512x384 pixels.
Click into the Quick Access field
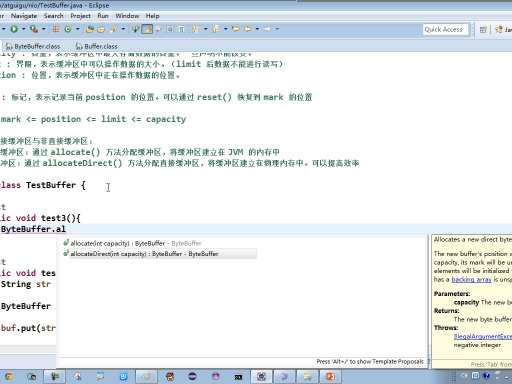tap(445, 30)
